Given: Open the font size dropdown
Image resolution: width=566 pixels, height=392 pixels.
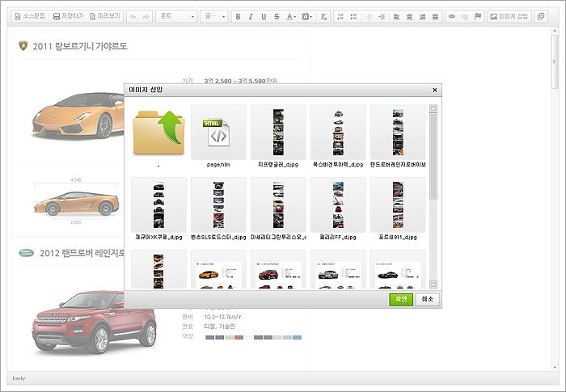Looking at the screenshot, I should (x=214, y=17).
